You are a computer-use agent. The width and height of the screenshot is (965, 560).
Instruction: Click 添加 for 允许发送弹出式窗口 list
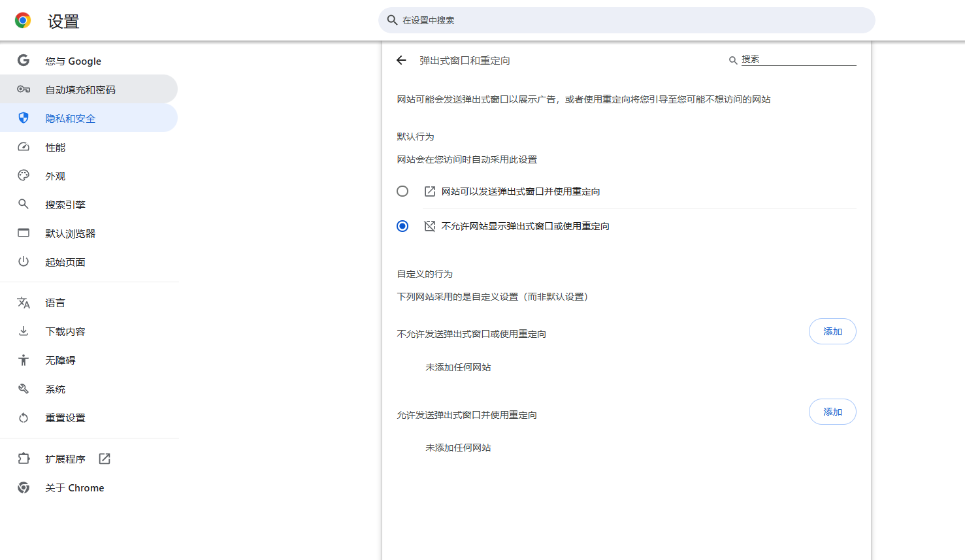(832, 412)
